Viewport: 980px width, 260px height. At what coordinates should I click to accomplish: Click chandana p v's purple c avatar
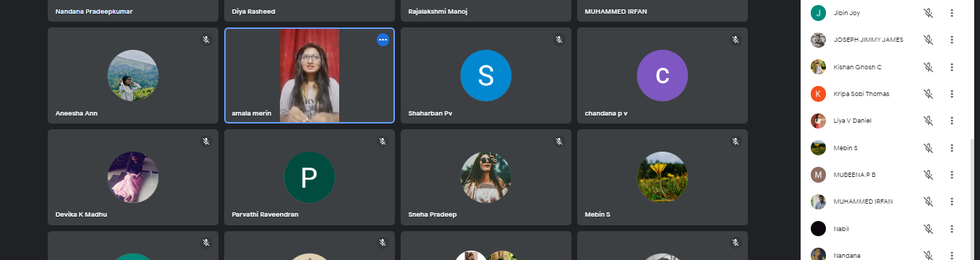point(662,76)
